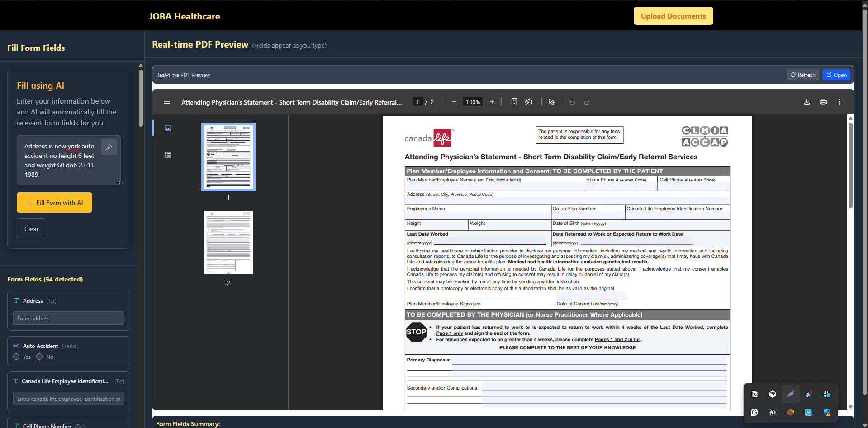Zoom in on the PDF document
Image resolution: width=868 pixels, height=428 pixels.
pyautogui.click(x=492, y=102)
